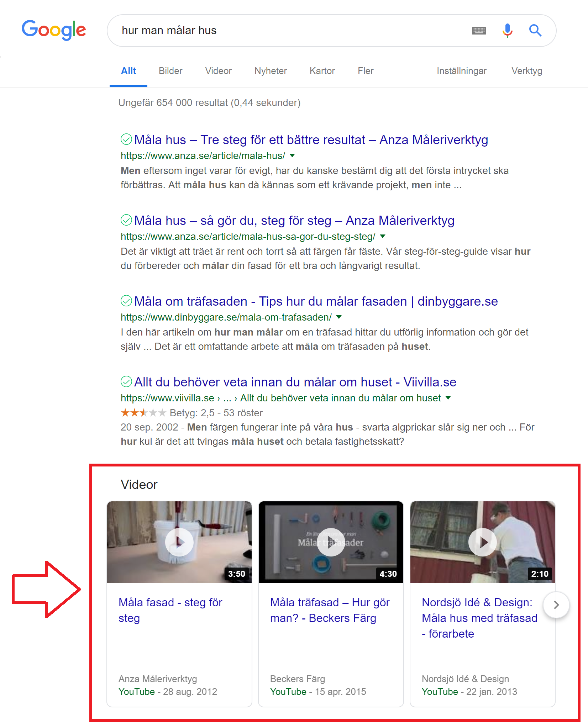Screen dimensions: 588x728
Task: Click 'Betyg: 2,5 - 53 röster' text
Action: (x=216, y=413)
